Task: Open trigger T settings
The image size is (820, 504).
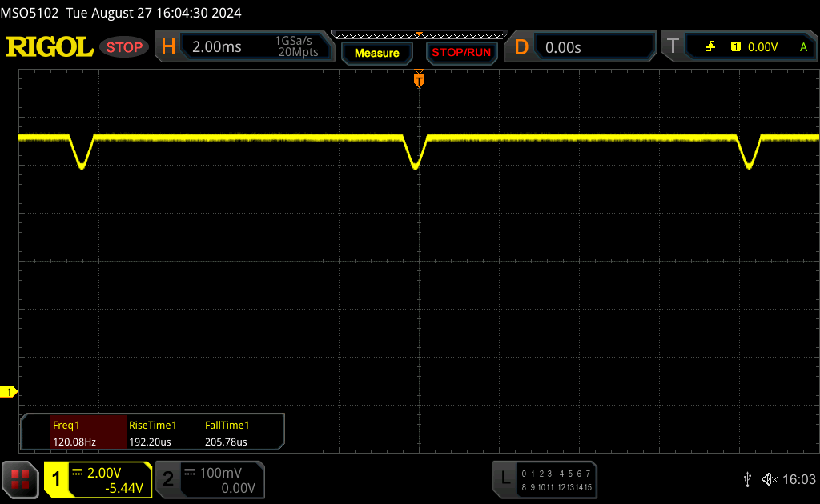Action: (x=673, y=46)
